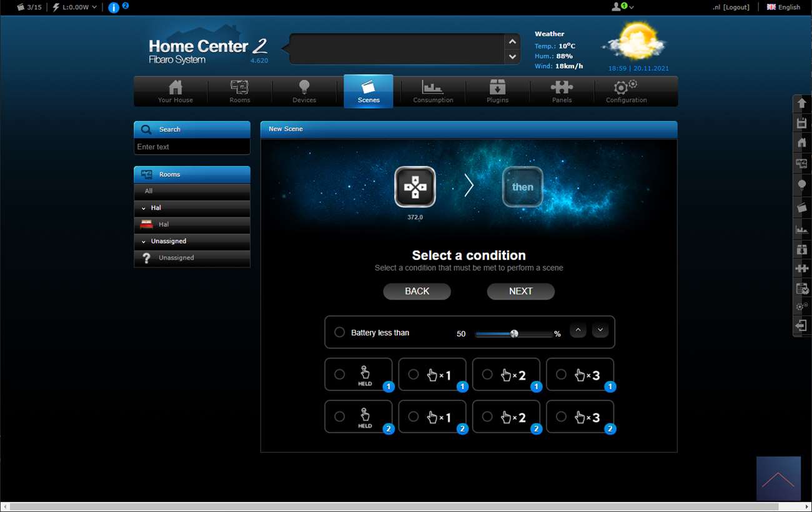The width and height of the screenshot is (812, 512).
Task: Open the Devices tab
Action: point(304,91)
